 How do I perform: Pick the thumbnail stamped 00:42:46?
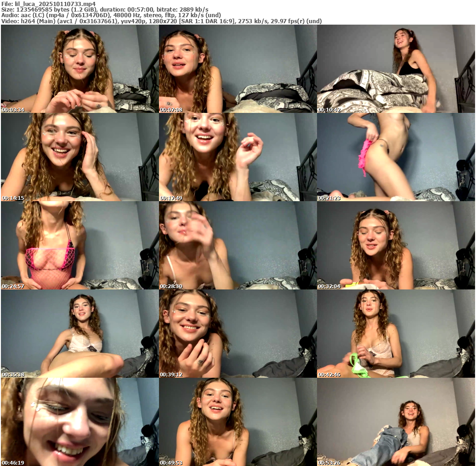[x=396, y=334]
